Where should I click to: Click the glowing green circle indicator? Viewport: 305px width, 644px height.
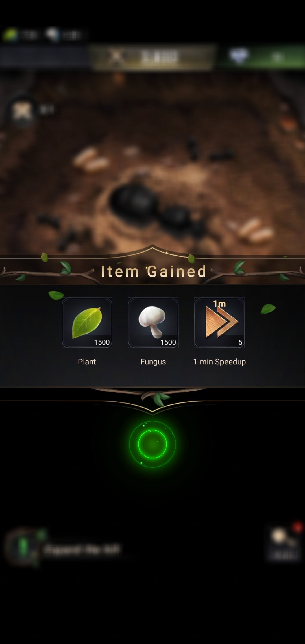click(x=152, y=444)
